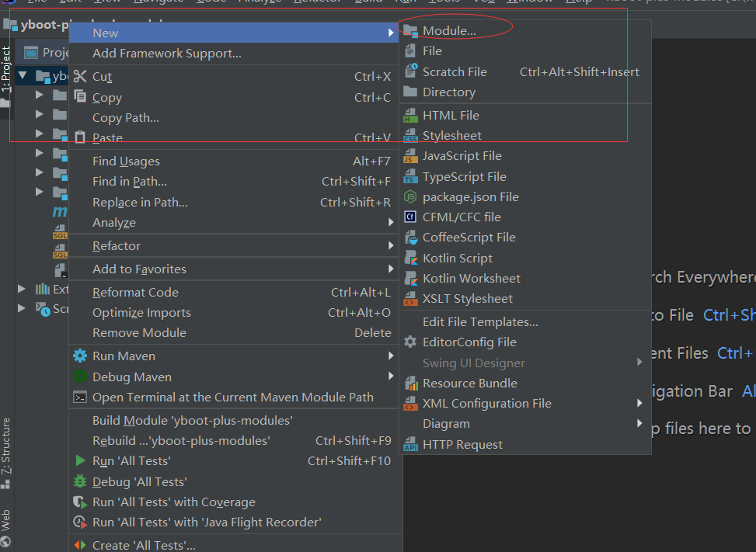Open the Analyze submenu arrow
The image size is (756, 552).
[391, 222]
